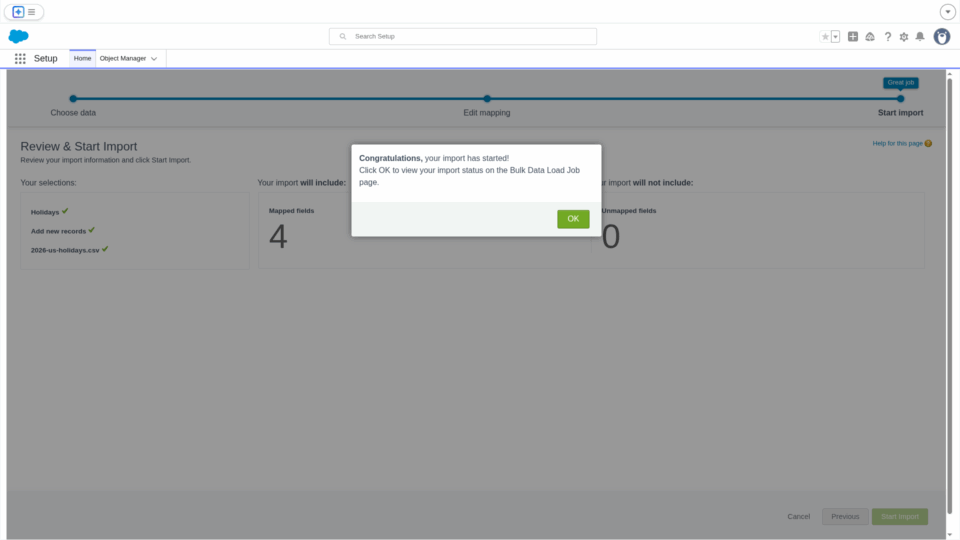Click the Choose data step marker

73,98
